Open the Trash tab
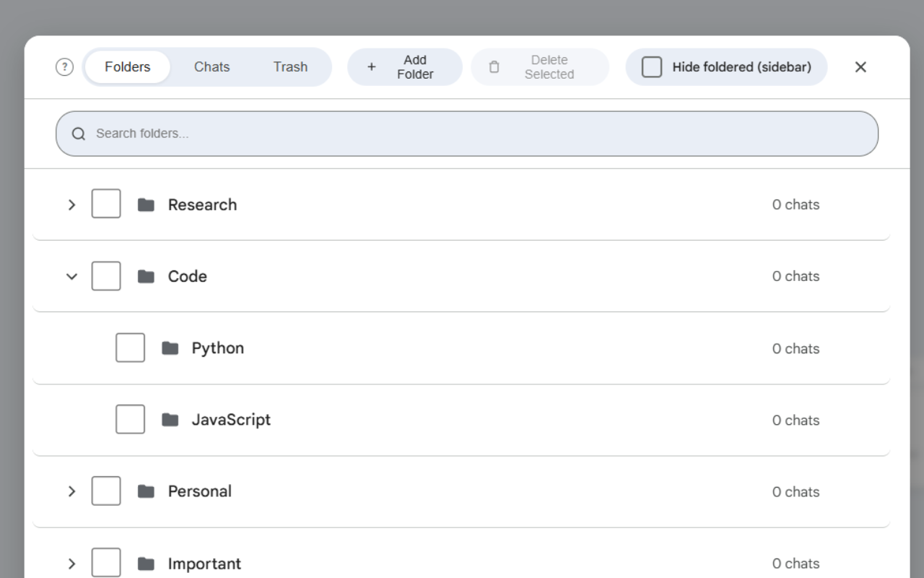The height and width of the screenshot is (578, 924). [290, 67]
